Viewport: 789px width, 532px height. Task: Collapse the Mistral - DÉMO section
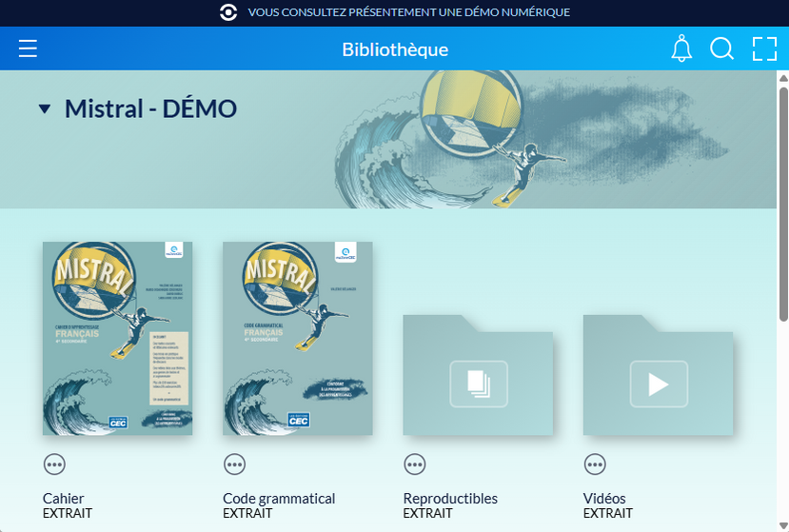[45, 108]
